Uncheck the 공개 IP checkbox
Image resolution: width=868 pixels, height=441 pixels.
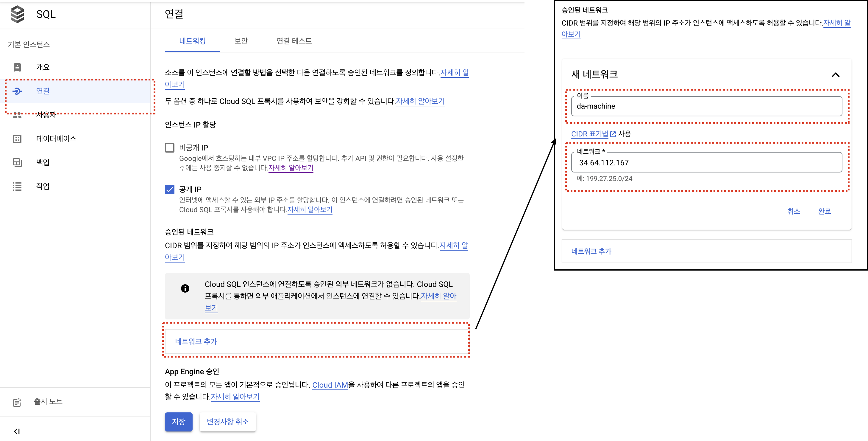[169, 189]
